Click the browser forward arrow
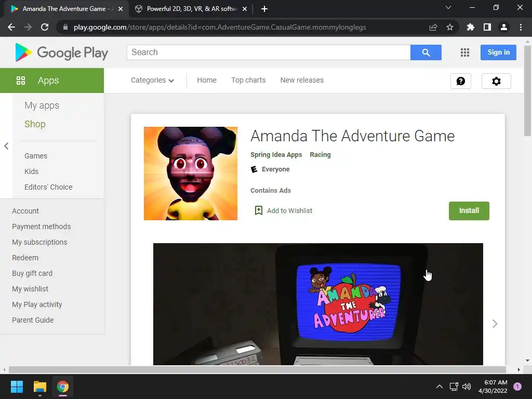 [x=28, y=27]
